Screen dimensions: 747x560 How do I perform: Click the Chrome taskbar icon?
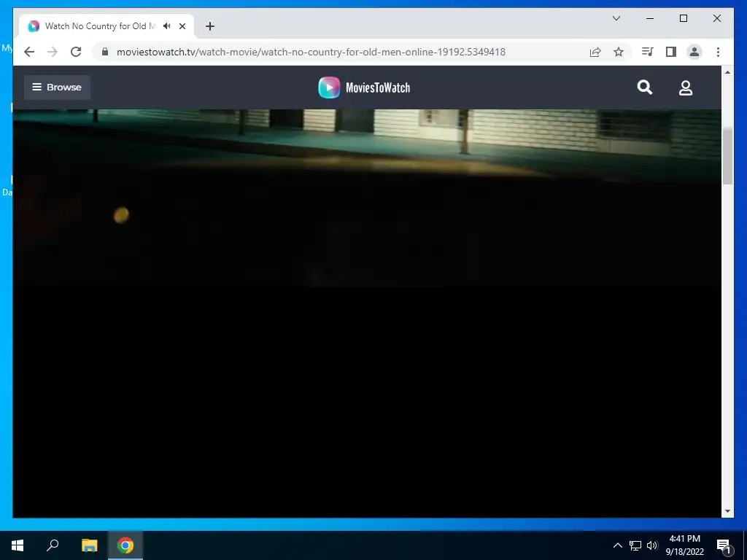click(x=125, y=545)
